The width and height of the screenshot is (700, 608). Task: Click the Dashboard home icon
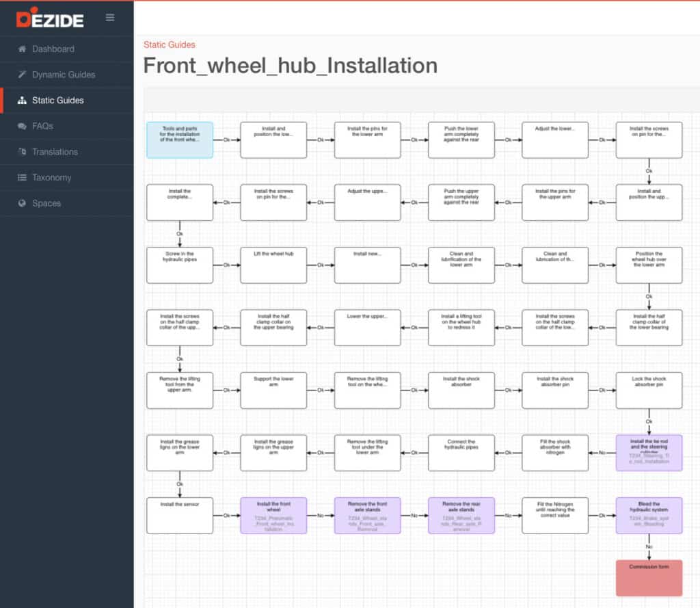pos(22,49)
